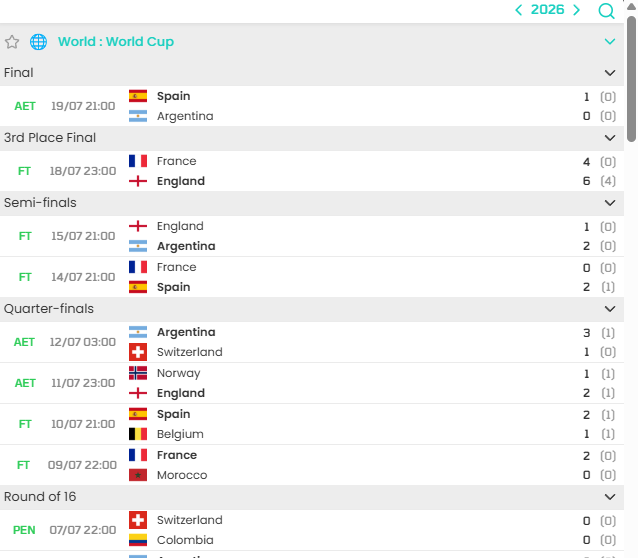Click the Colombia flag icon

pos(138,540)
